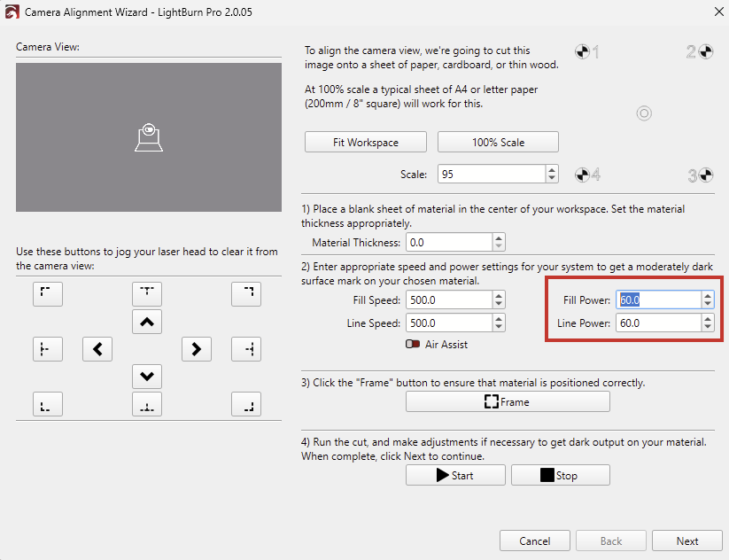Viewport: 729px width, 560px height.
Task: Increase the Scale value with up stepper
Action: [x=552, y=170]
